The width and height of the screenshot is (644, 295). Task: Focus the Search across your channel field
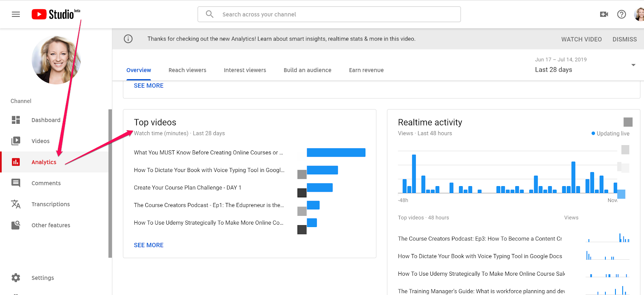point(329,14)
